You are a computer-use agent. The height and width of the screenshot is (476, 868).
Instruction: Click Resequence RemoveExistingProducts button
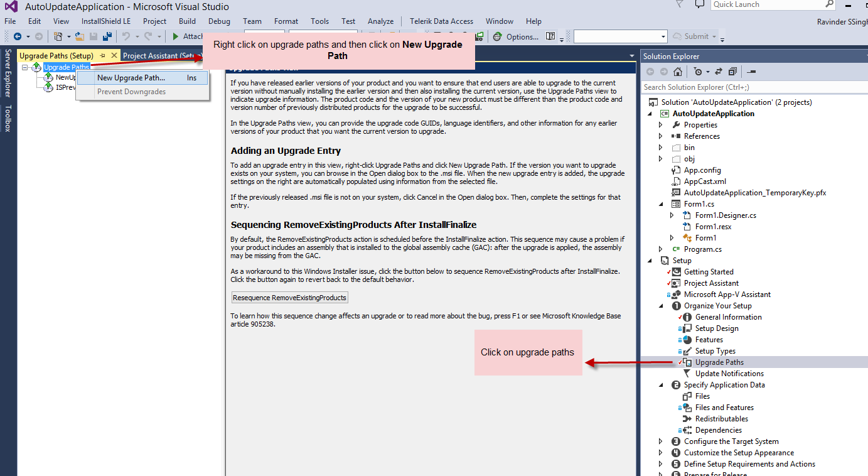coord(289,297)
